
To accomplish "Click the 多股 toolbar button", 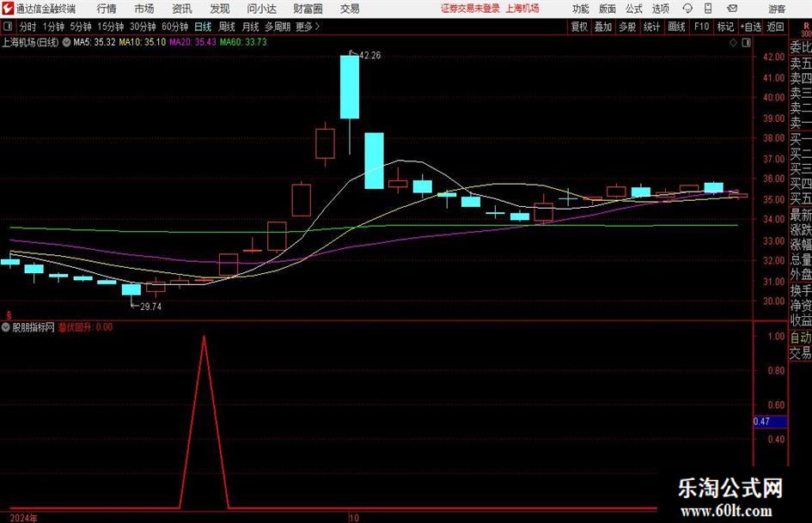I will [x=627, y=27].
